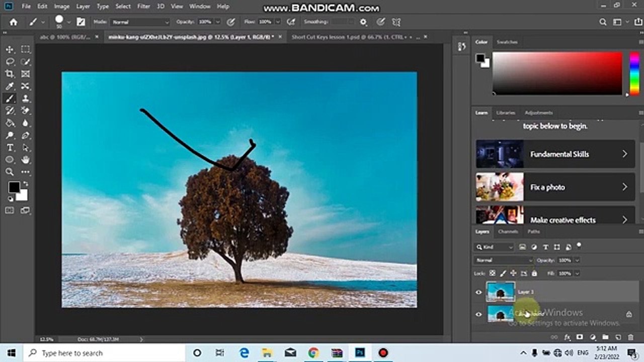Select the Pen tool
This screenshot has width=644, height=362.
(25, 135)
